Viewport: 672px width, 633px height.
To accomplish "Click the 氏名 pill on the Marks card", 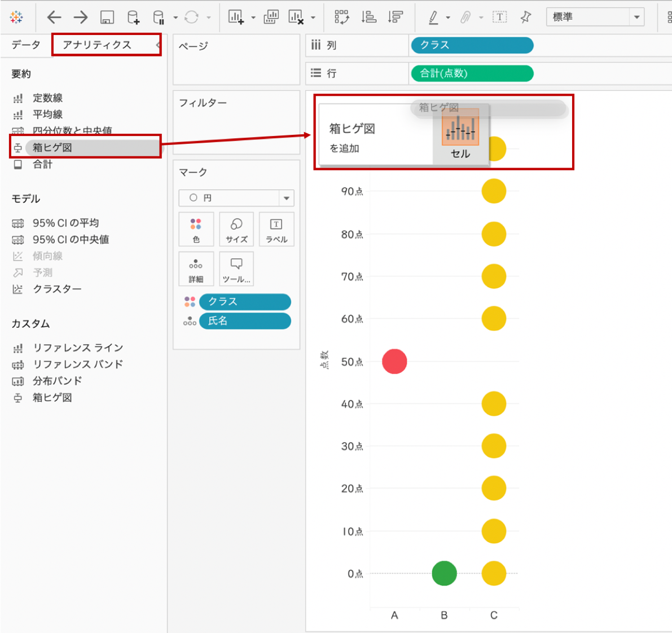I will pyautogui.click(x=245, y=321).
